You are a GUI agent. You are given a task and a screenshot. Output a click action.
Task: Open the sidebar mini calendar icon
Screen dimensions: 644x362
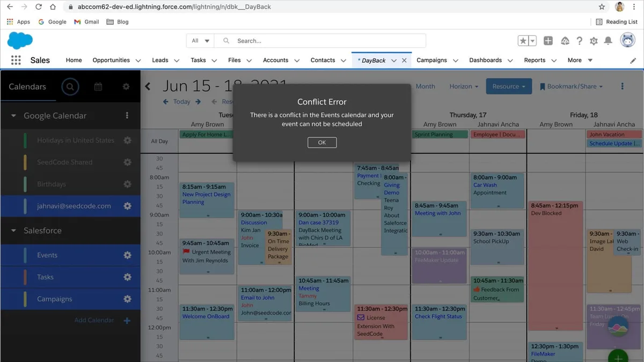click(98, 86)
